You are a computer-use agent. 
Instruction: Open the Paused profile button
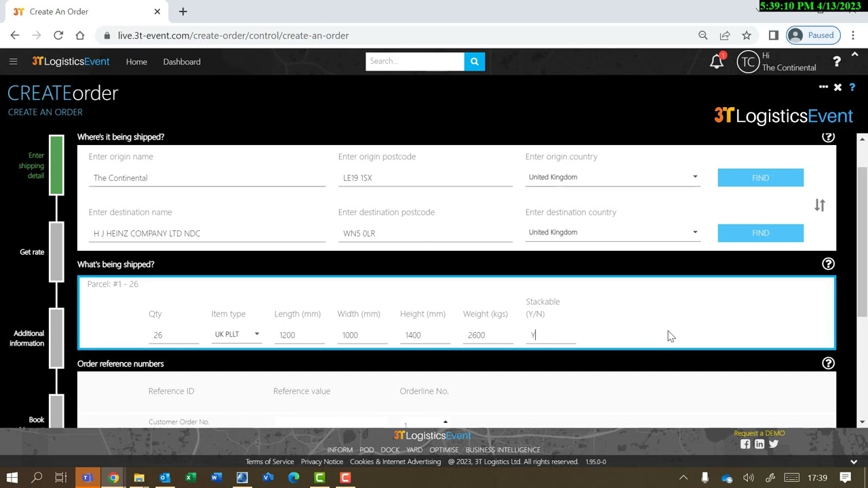tap(813, 35)
